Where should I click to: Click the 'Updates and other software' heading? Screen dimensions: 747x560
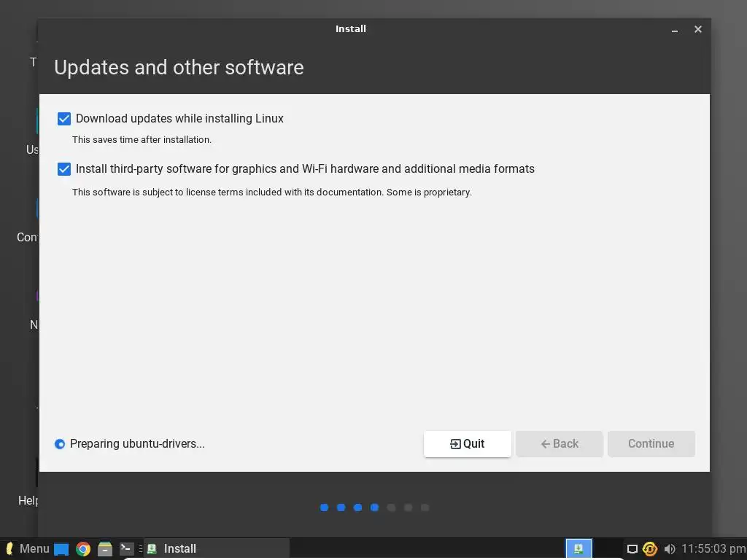[x=179, y=67]
